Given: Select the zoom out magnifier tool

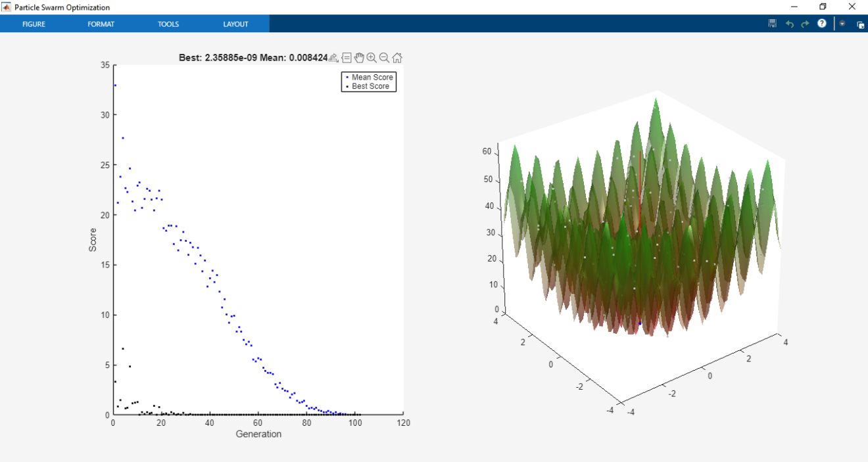Looking at the screenshot, I should pyautogui.click(x=384, y=58).
